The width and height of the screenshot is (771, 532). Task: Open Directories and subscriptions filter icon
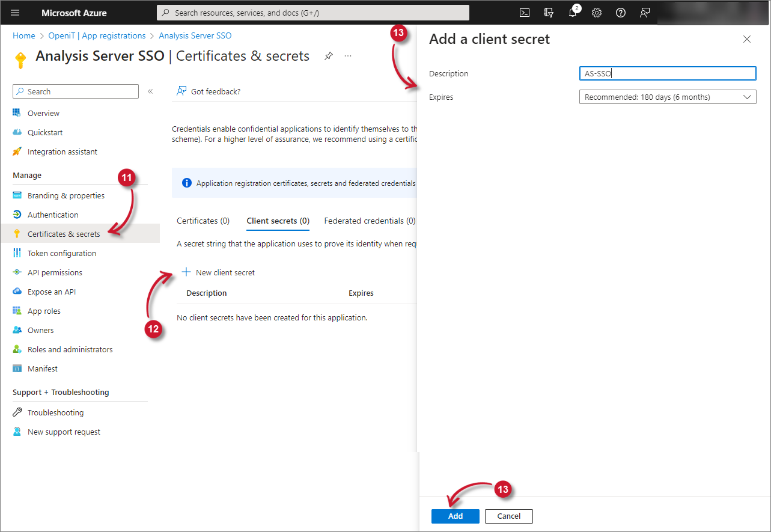548,13
